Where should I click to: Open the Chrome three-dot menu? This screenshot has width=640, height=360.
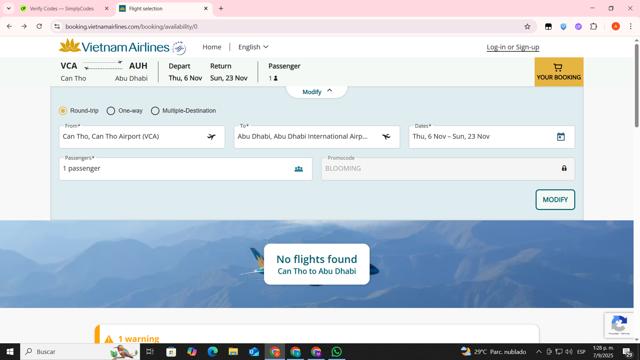[x=631, y=27]
